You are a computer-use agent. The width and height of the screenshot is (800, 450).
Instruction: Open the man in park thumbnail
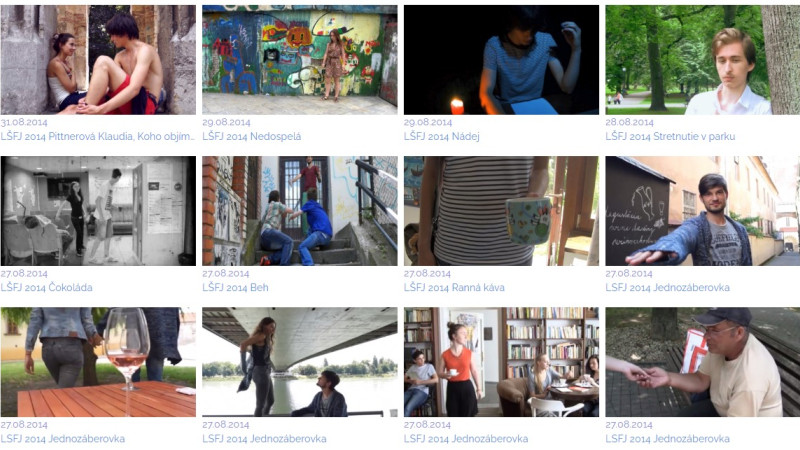point(703,60)
